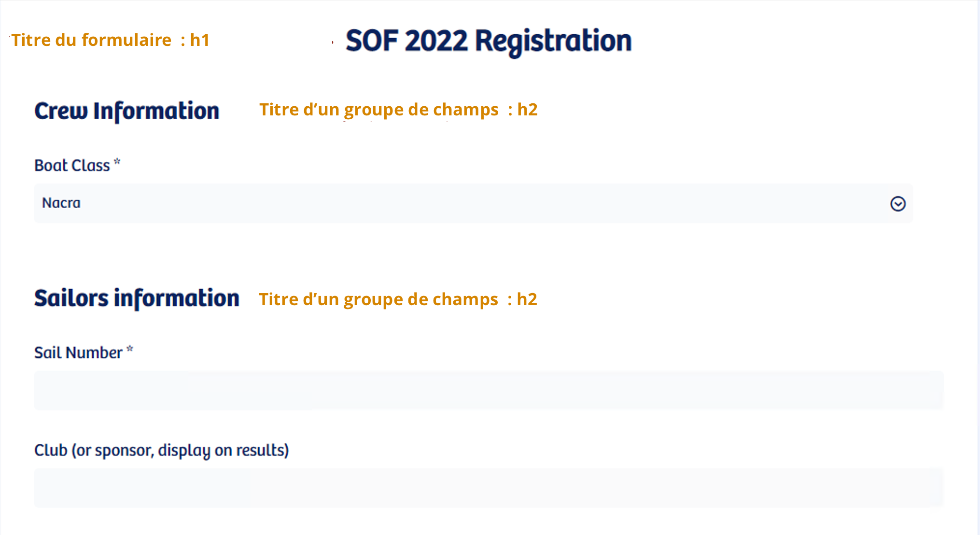980x535 pixels.
Task: Open the Boat Class dropdown showing Nacra
Action: click(x=473, y=203)
